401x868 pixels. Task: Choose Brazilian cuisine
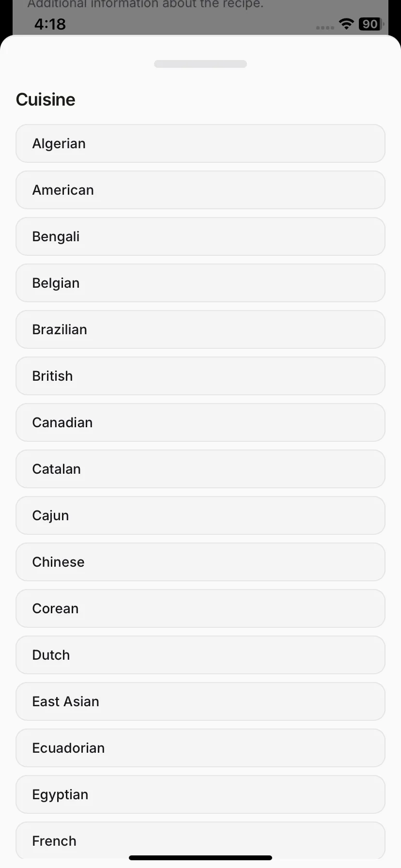click(x=200, y=329)
